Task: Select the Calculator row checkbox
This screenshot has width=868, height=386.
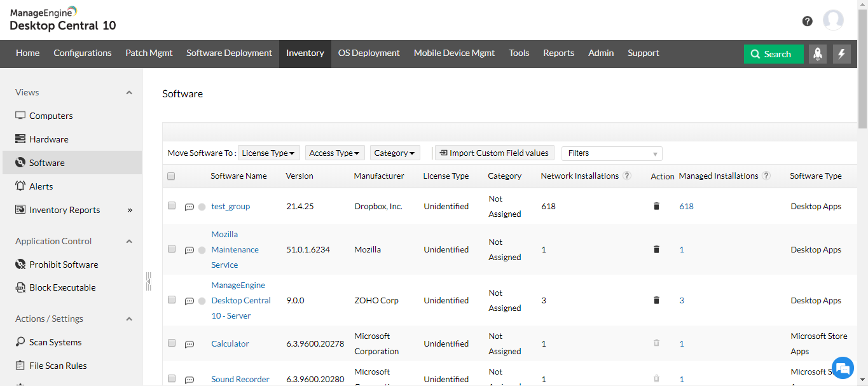Action: 172,343
